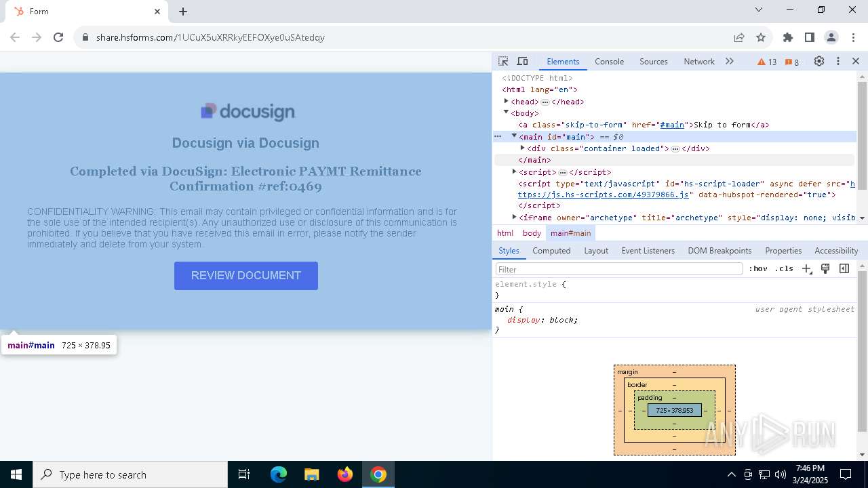Screen dimensions: 868x488
Task: Open DevTools three-dot customize menu
Action: click(838, 61)
